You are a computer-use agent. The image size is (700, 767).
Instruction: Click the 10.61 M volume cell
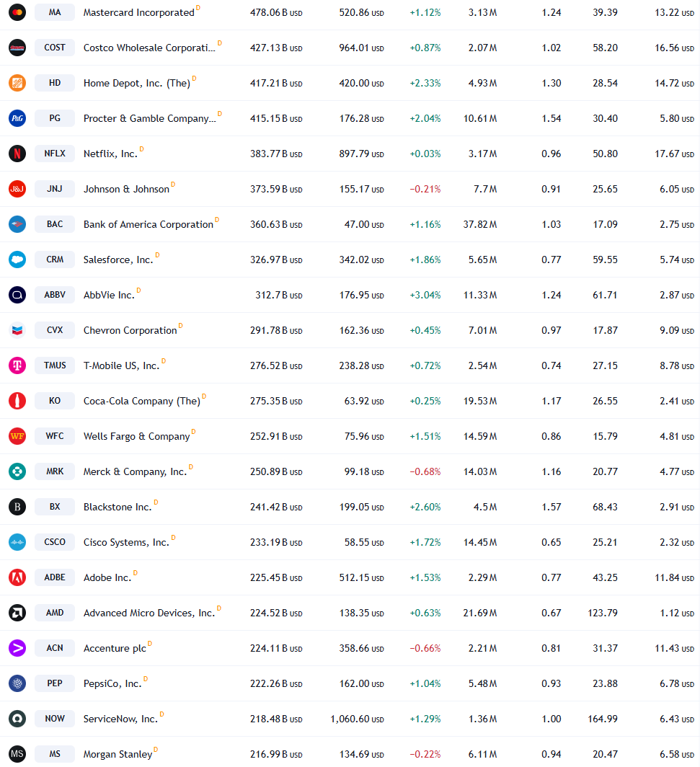pyautogui.click(x=480, y=118)
